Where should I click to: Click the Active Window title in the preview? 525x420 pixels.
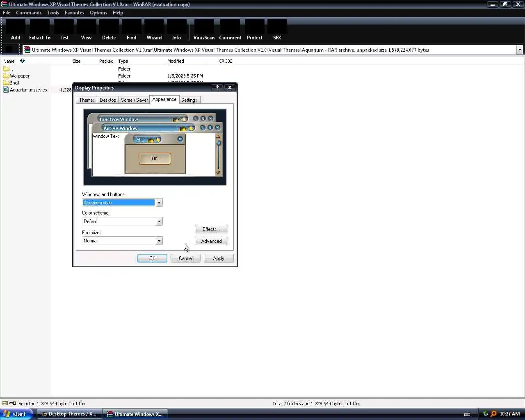tap(121, 128)
